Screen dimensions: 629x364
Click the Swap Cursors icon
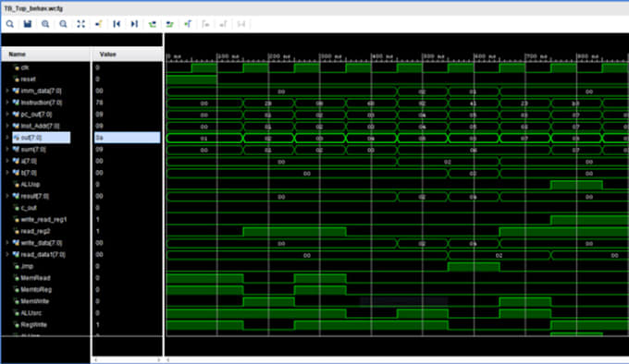(x=241, y=24)
